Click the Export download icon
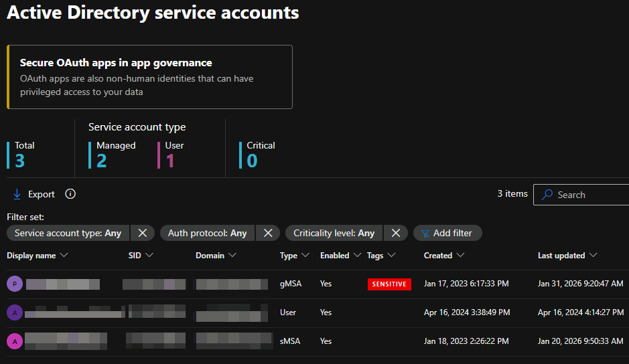Screen dimensions: 629x364 (17, 194)
